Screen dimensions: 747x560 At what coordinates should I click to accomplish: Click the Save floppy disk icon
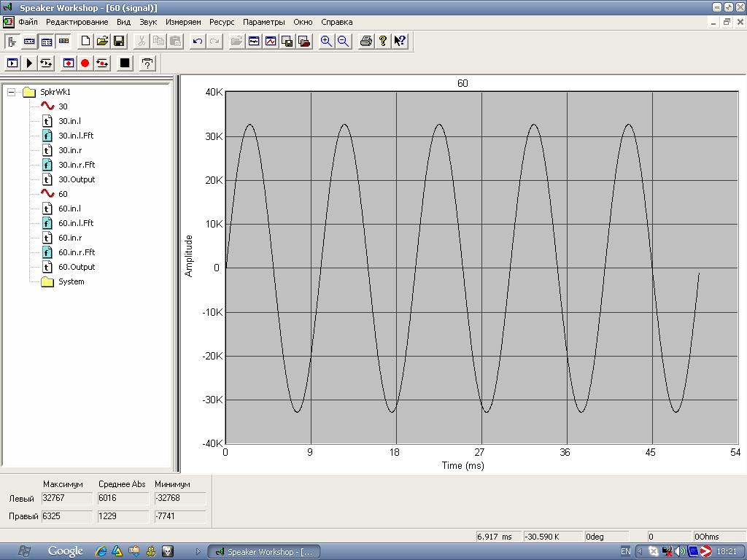tap(119, 42)
